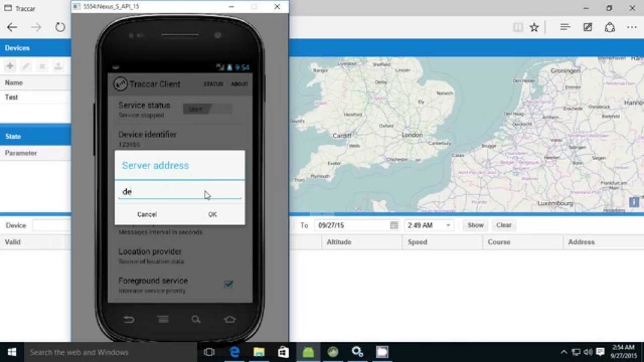Viewport: 644px width, 362px height.
Task: Click the browser forward arrow
Action: tap(36, 28)
